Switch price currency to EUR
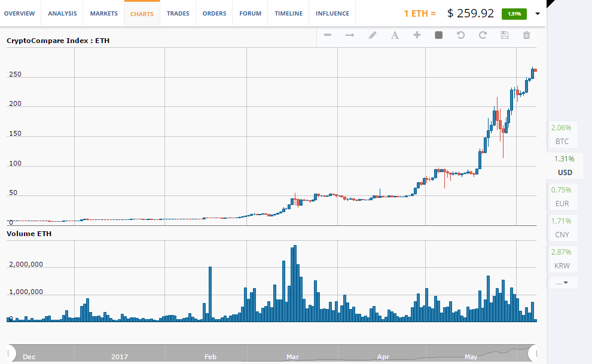 pos(562,197)
